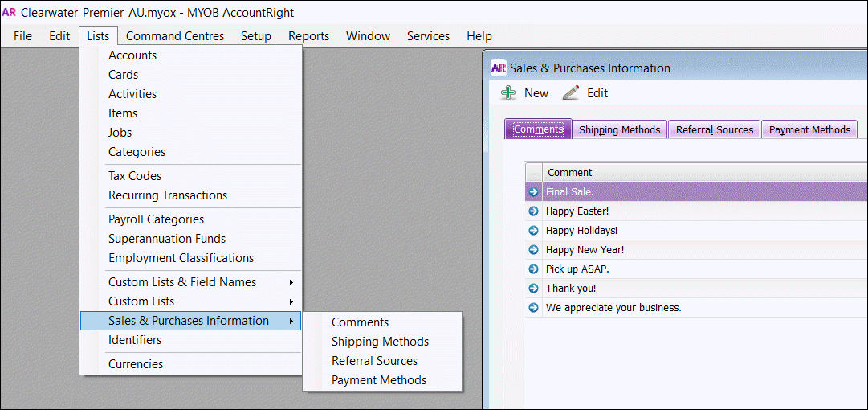The width and height of the screenshot is (868, 410).
Task: Select the 'Final Sale.' comment row
Action: [696, 191]
